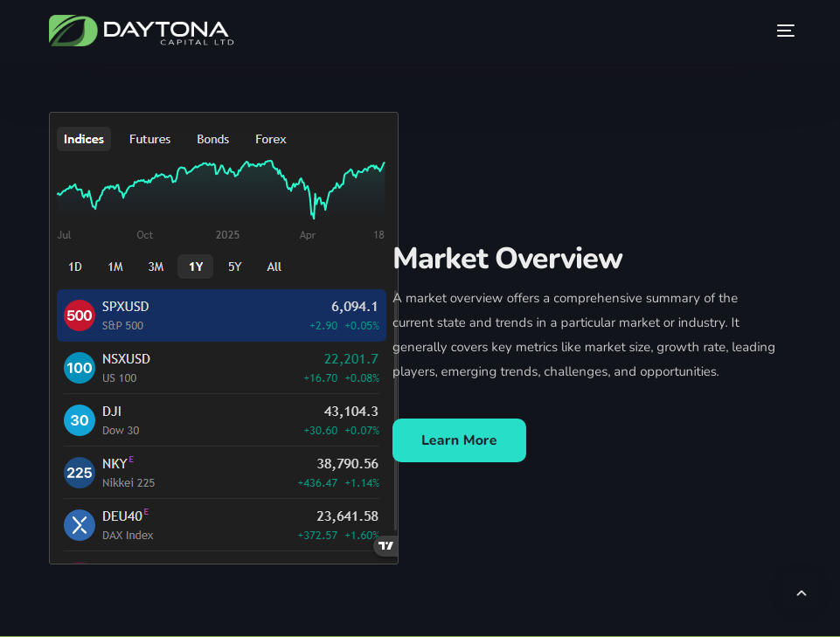Click the teal price chart line

click(221, 188)
